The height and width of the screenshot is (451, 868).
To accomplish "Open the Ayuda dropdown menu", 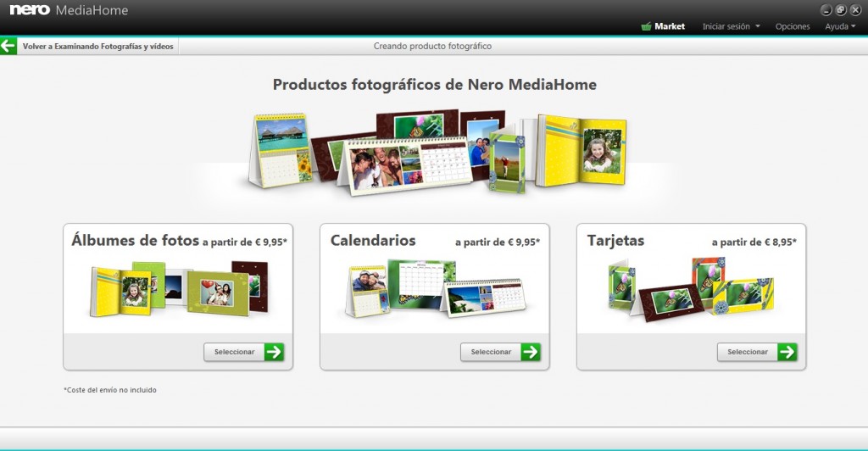I will coord(840,26).
